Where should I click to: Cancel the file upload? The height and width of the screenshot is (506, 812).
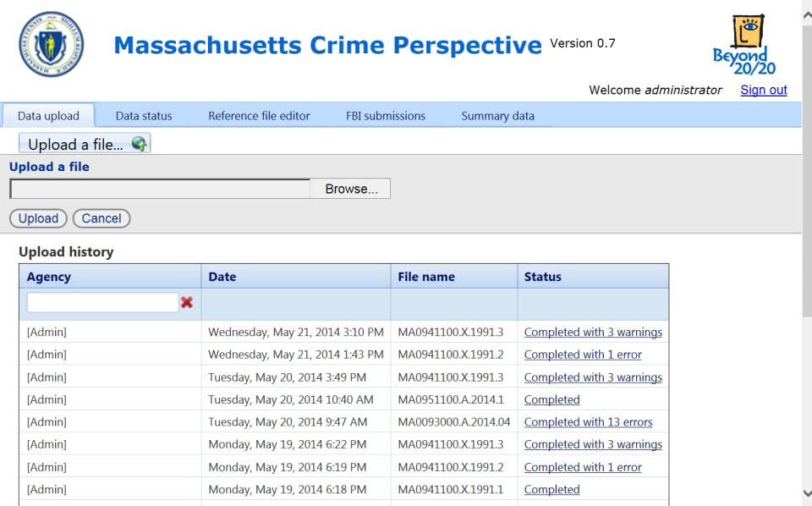click(101, 218)
